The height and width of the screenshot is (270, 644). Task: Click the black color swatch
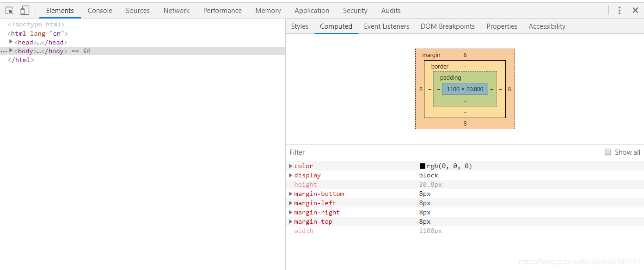(423, 166)
